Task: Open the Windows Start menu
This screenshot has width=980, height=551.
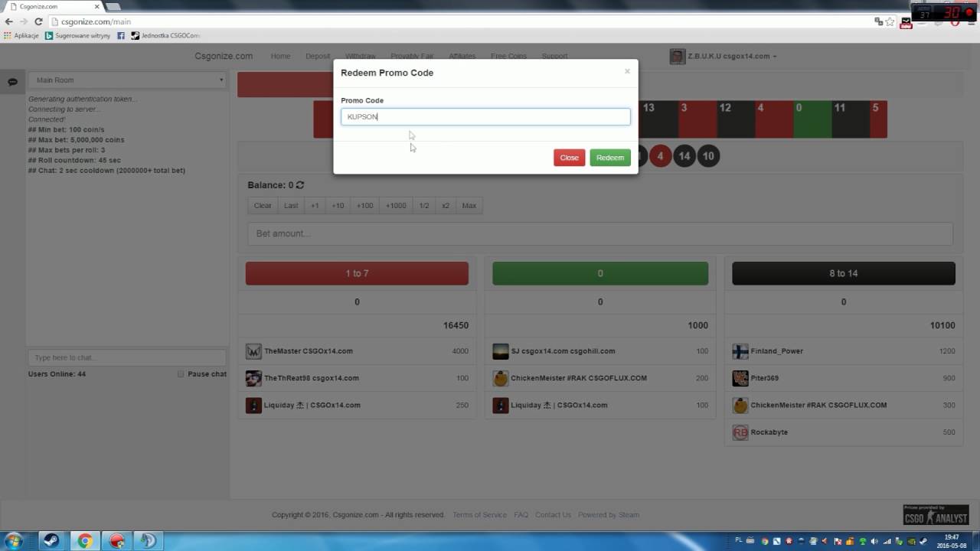Action: pos(13,541)
